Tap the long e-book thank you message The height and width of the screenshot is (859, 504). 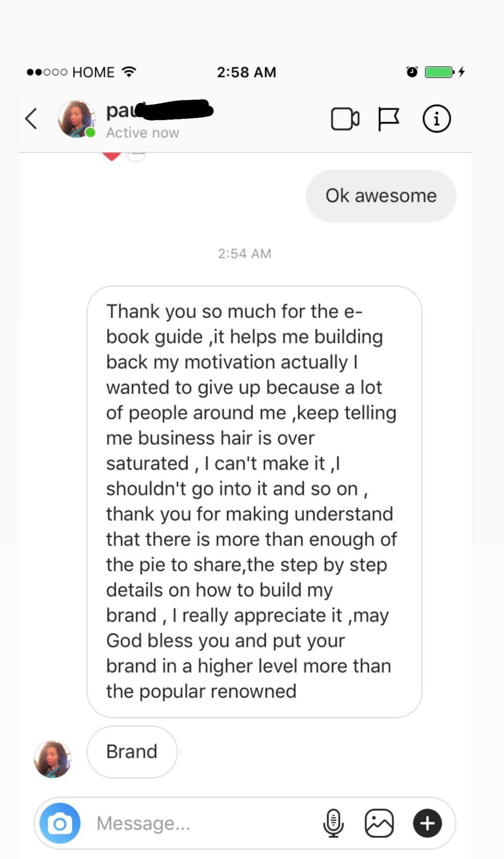[254, 501]
